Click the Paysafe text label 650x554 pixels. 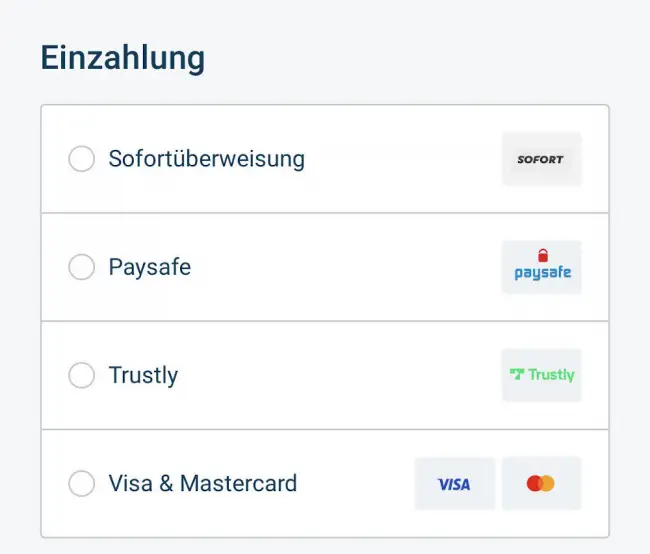point(149,267)
